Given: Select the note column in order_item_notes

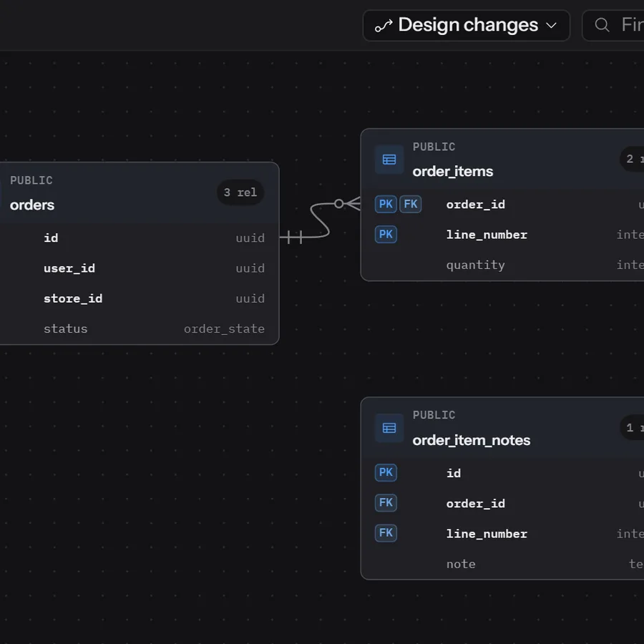Looking at the screenshot, I should [461, 564].
